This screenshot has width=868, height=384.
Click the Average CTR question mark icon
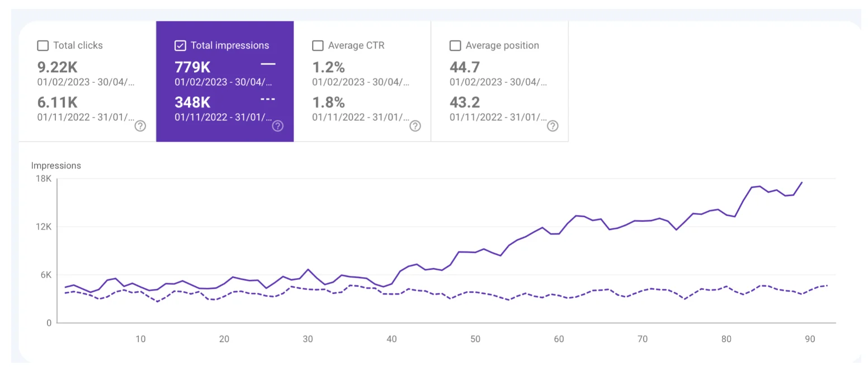pos(415,126)
